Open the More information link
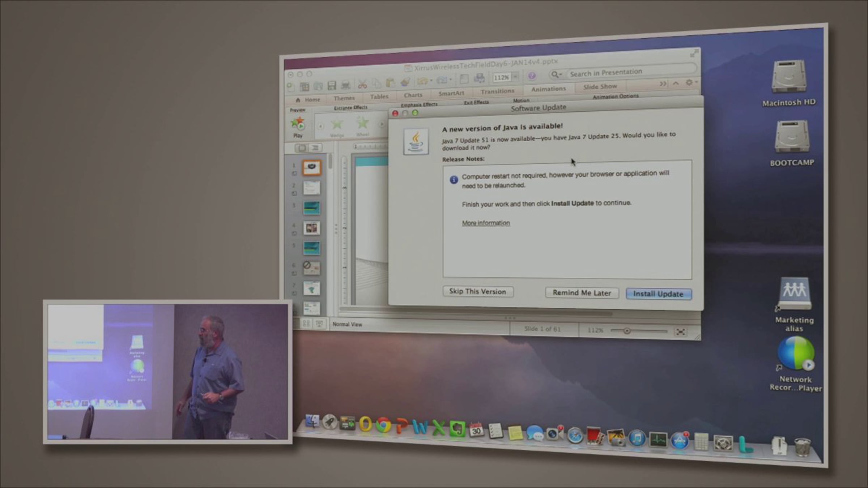Image resolution: width=868 pixels, height=488 pixels. pyautogui.click(x=486, y=223)
